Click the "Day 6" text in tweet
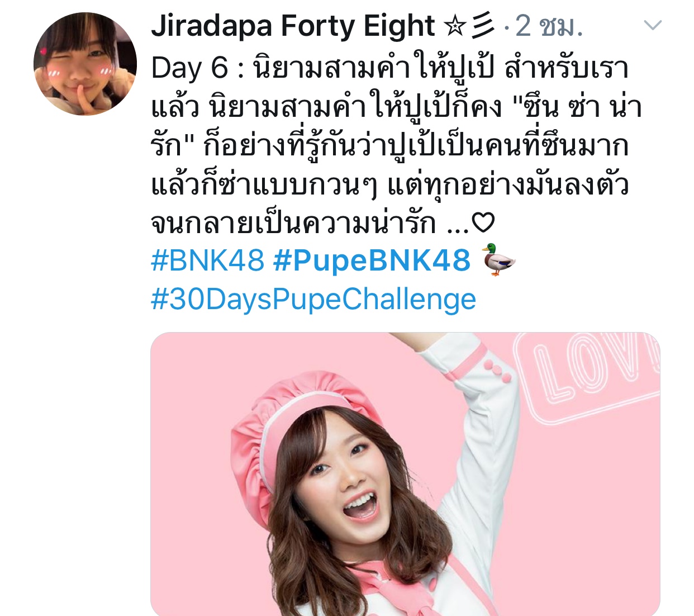694x616 pixels. 189,68
